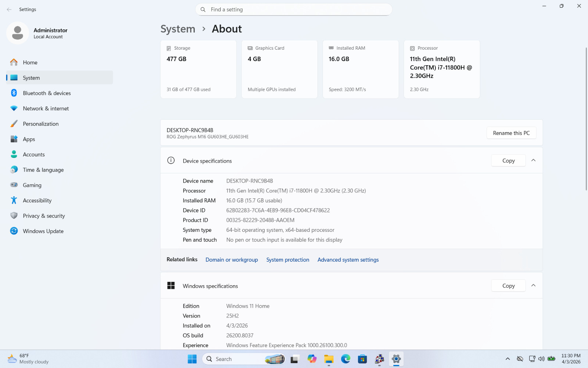Open the Processor info card
Screen dimensions: 588x368
click(442, 69)
